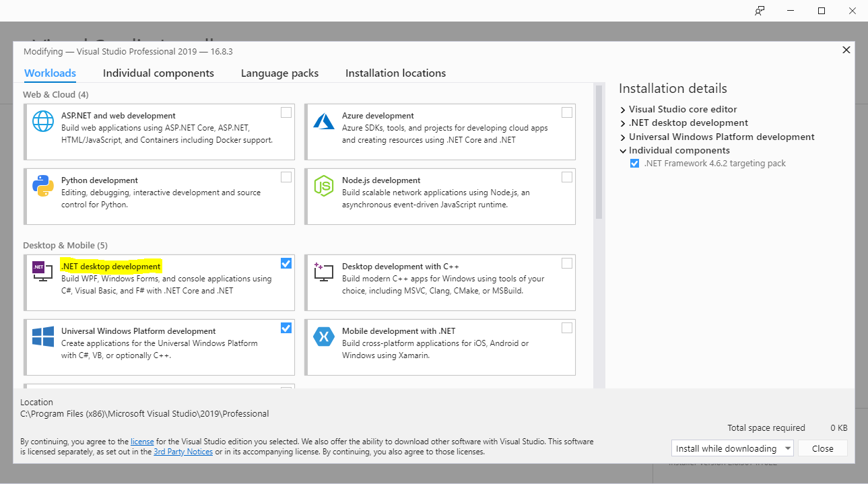Uncheck the .NET desktop development workload
868x484 pixels.
point(286,263)
